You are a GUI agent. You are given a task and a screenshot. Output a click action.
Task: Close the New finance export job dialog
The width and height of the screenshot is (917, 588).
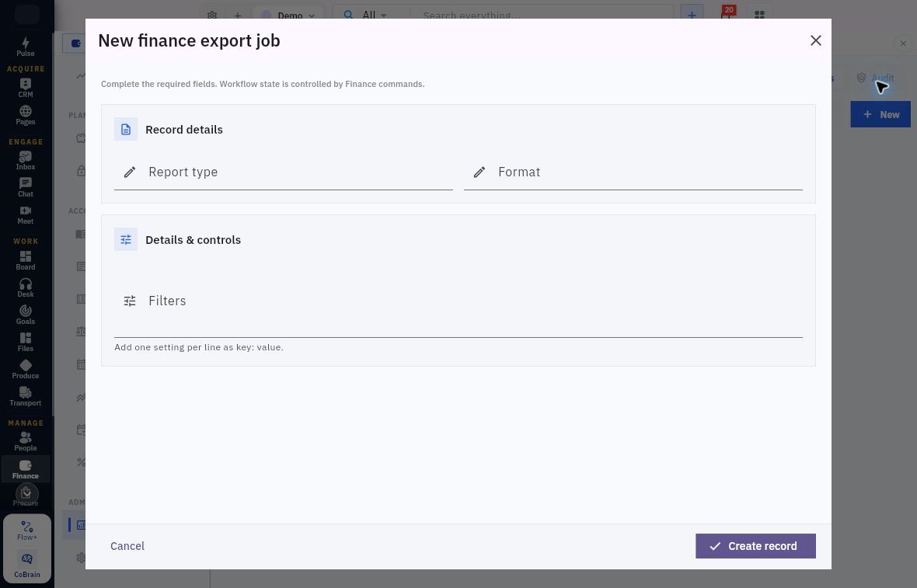point(815,40)
